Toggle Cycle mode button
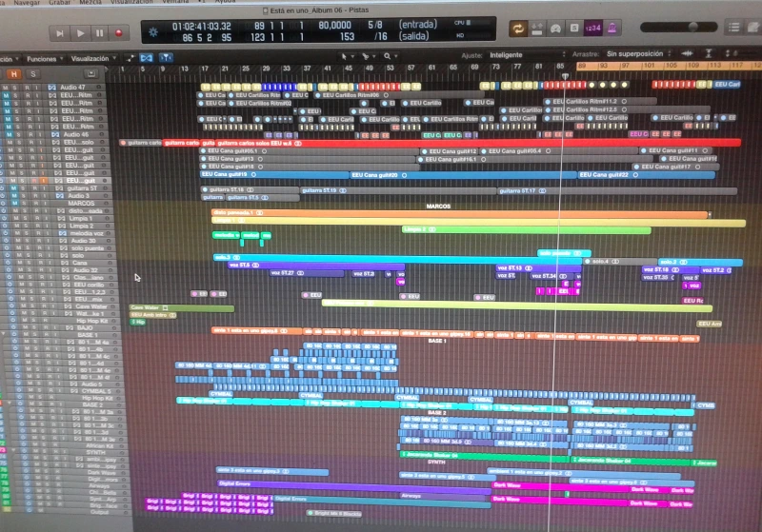 [518, 30]
